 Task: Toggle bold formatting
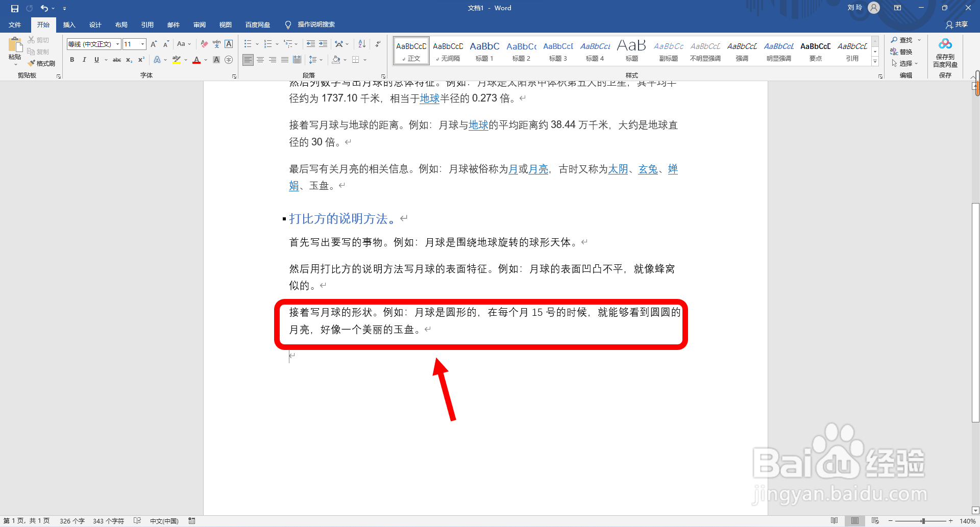(x=71, y=60)
